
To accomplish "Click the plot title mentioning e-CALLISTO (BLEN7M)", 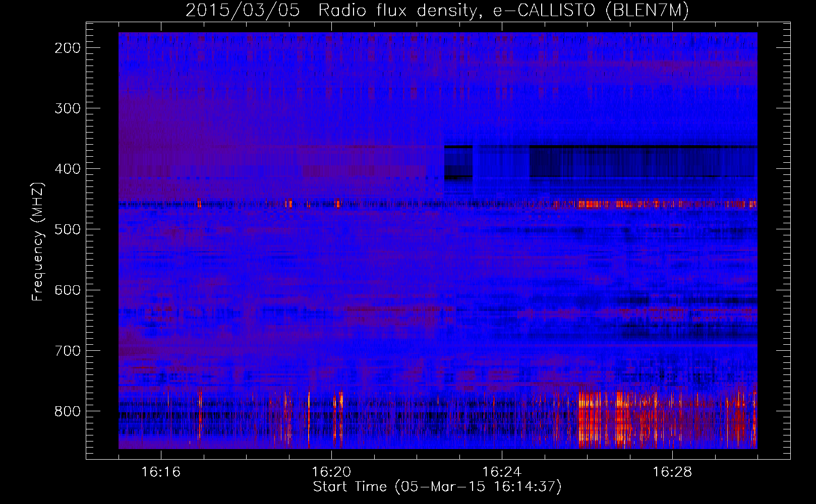I will (437, 11).
